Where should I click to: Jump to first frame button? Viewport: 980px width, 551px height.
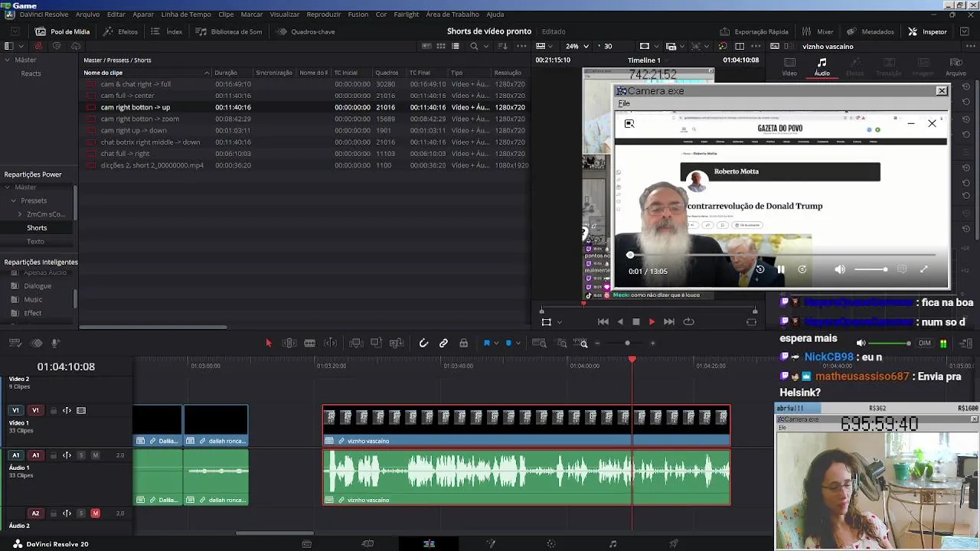(x=603, y=322)
